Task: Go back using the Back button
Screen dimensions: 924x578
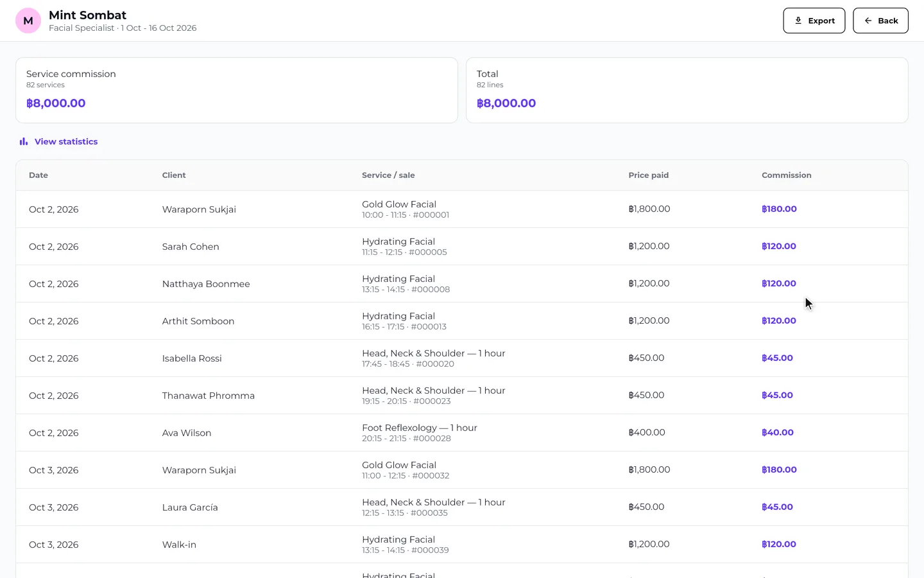Action: point(880,21)
